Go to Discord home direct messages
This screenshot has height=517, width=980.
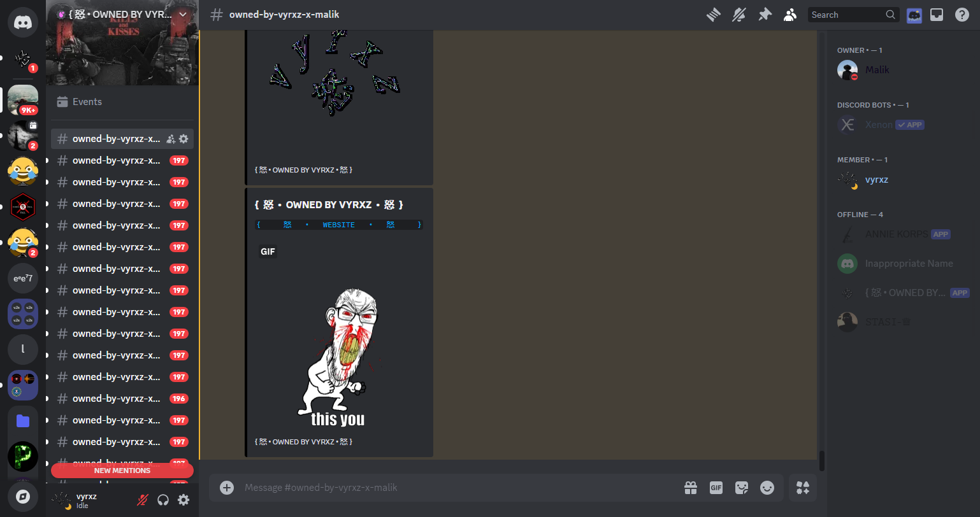point(23,22)
